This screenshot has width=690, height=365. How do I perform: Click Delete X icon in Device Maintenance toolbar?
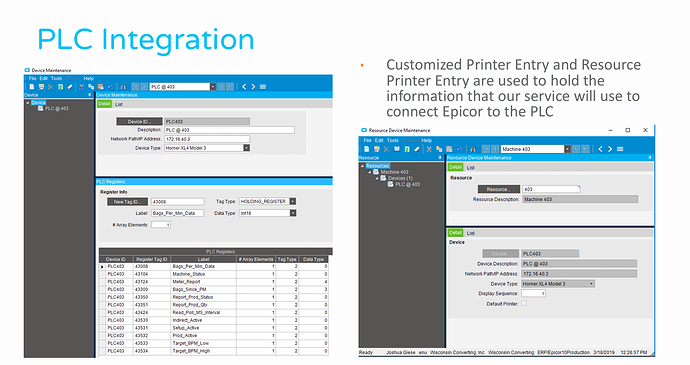51,87
